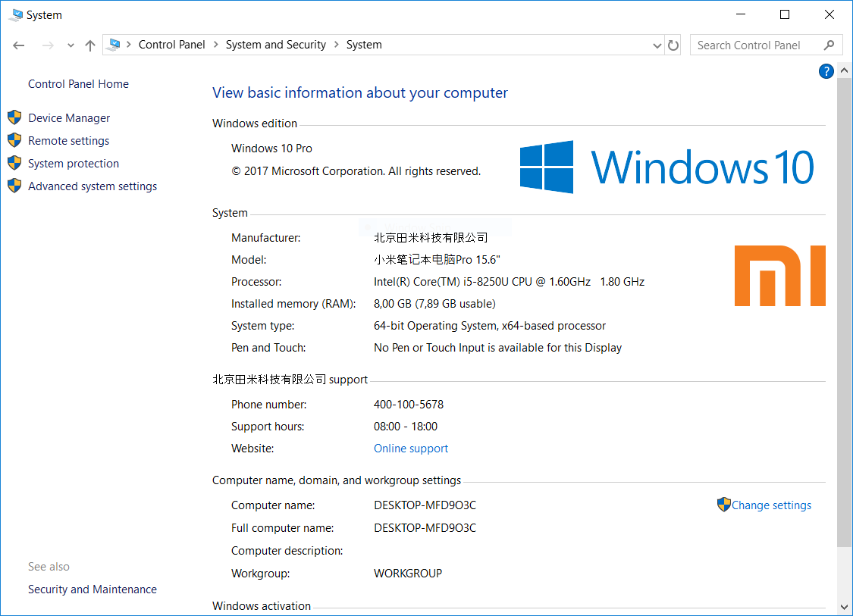Click shield icon beside Remote settings
This screenshot has width=853, height=616.
point(14,140)
